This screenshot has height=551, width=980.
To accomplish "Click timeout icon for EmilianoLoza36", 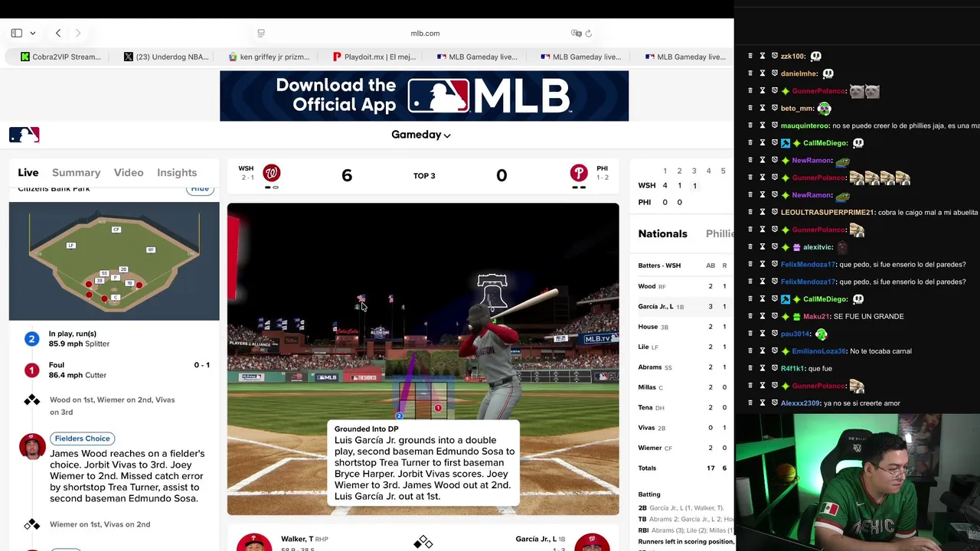I will tap(763, 350).
